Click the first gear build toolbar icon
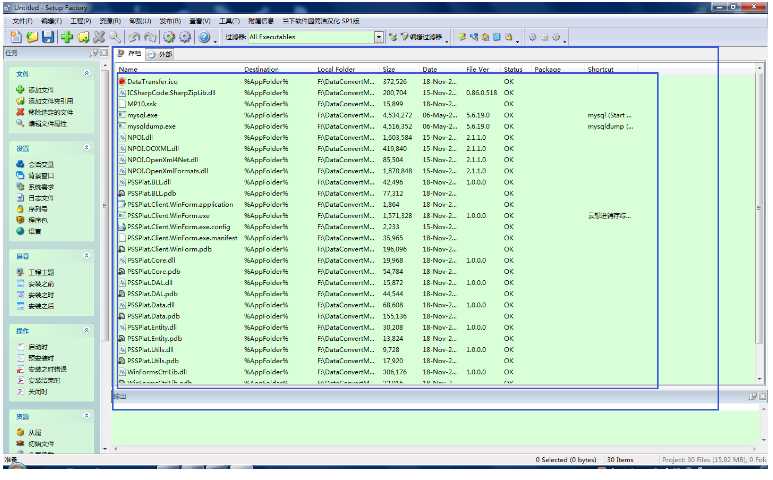The width and height of the screenshot is (773, 480). point(169,37)
